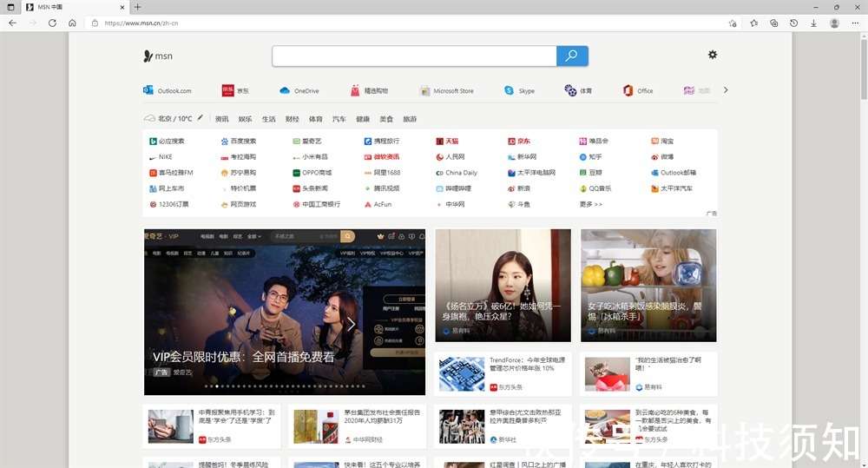Switch to the 旅游 travel tab
This screenshot has height=468, width=868.
pos(410,119)
